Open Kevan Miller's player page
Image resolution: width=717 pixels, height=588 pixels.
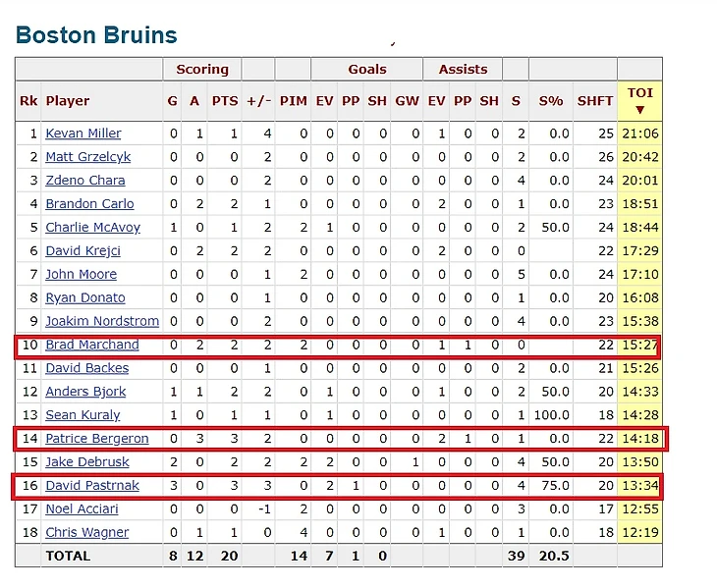click(x=83, y=134)
